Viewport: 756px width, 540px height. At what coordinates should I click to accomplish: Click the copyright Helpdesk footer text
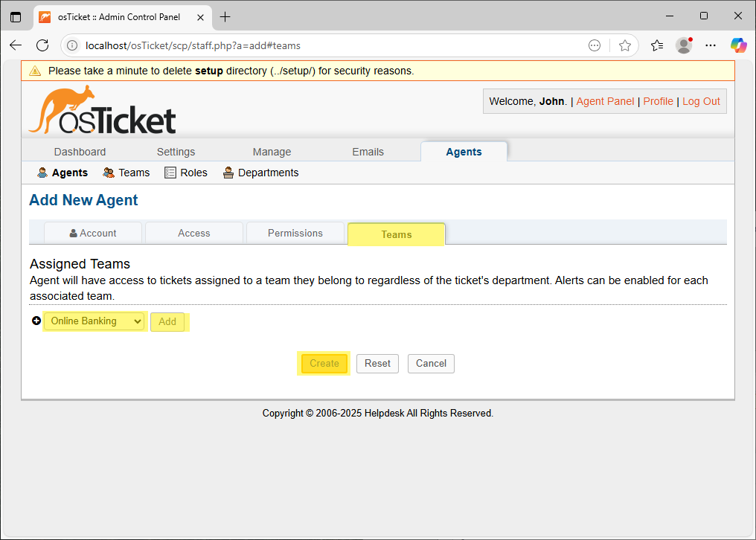378,414
